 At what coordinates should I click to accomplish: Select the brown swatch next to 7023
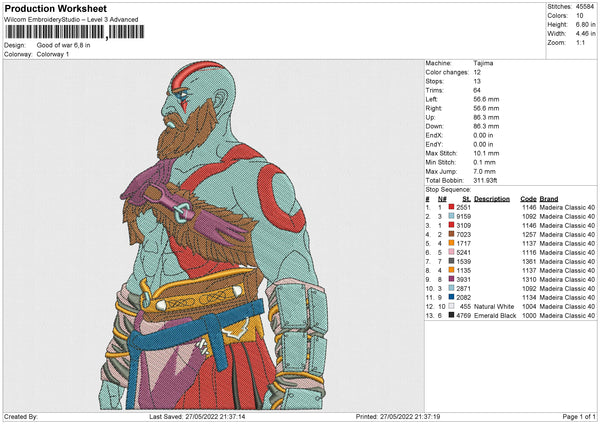pyautogui.click(x=452, y=234)
